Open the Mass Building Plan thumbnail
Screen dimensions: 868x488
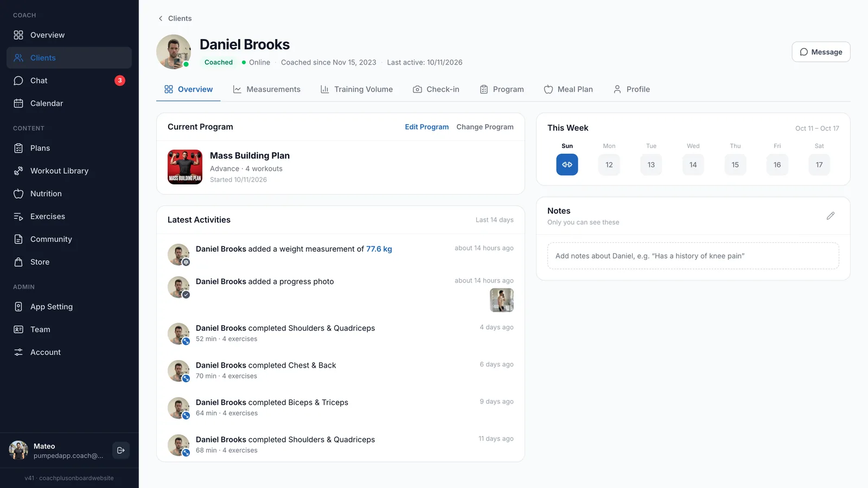pyautogui.click(x=185, y=167)
